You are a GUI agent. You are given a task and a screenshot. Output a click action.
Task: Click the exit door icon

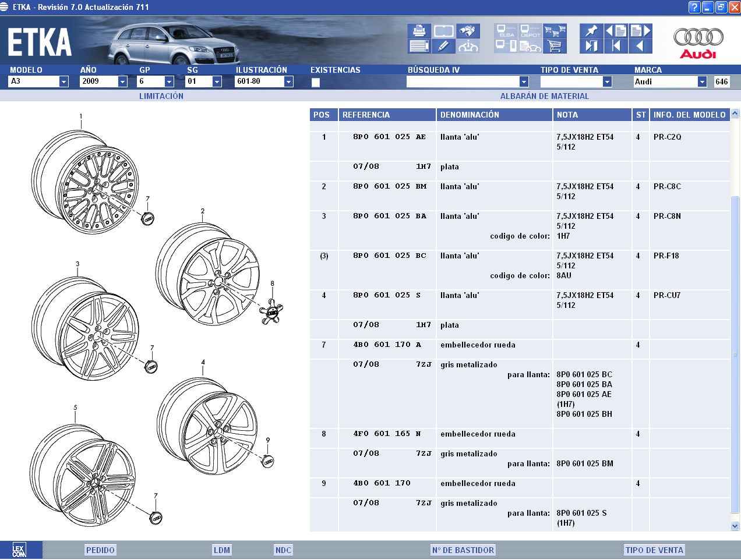click(x=591, y=45)
